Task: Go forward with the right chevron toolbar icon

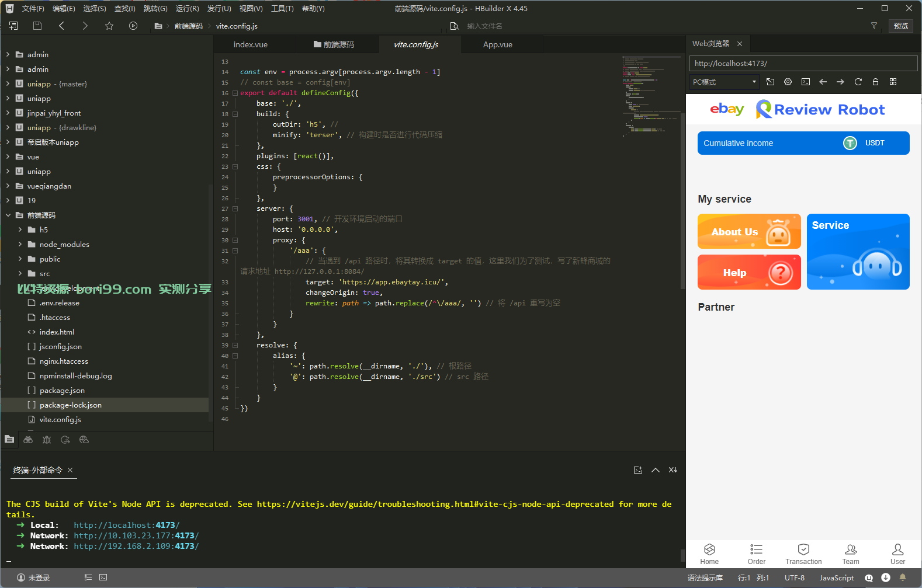Action: 85,26
